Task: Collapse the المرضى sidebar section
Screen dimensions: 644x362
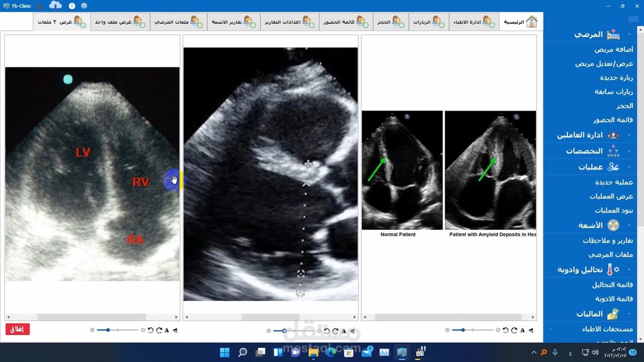Action: 629,35
